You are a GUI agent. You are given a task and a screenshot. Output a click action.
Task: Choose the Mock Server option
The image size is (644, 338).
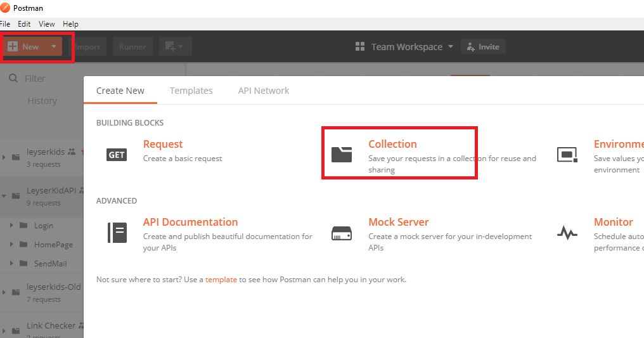(x=399, y=222)
